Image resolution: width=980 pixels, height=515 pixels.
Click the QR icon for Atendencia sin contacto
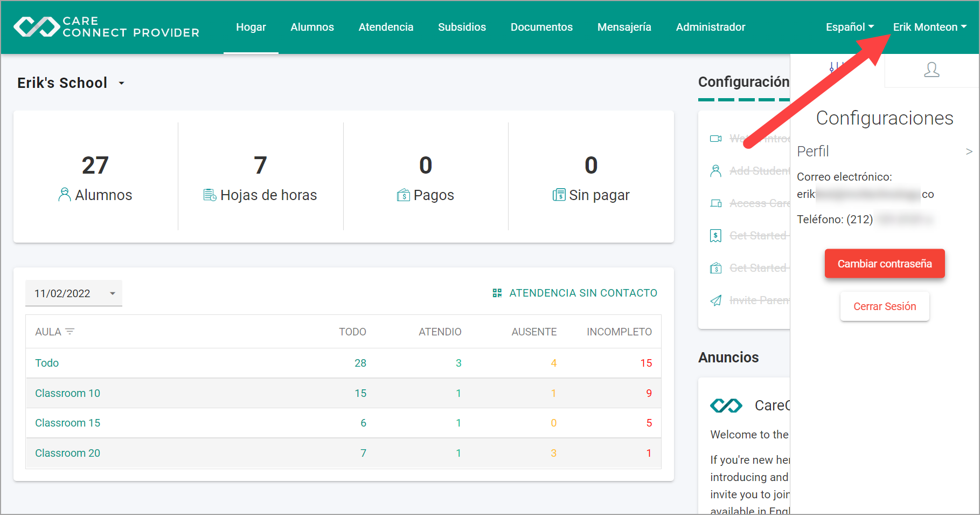(497, 293)
